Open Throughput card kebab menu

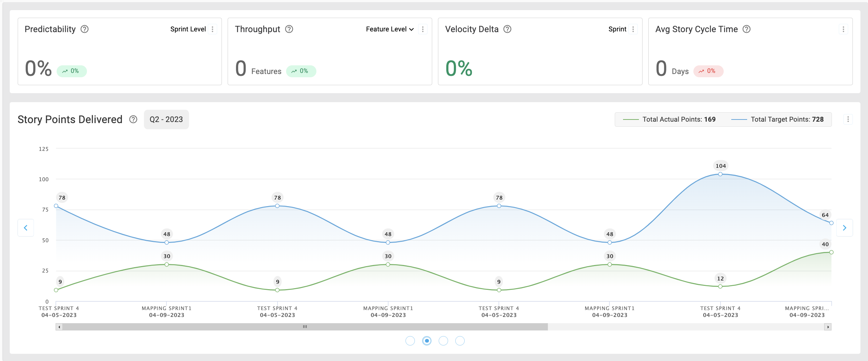click(x=423, y=29)
